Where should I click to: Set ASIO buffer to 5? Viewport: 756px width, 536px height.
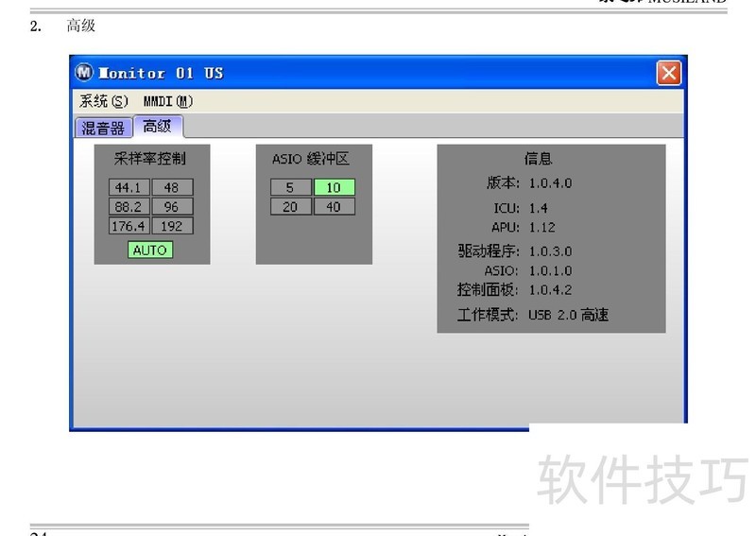(x=290, y=187)
